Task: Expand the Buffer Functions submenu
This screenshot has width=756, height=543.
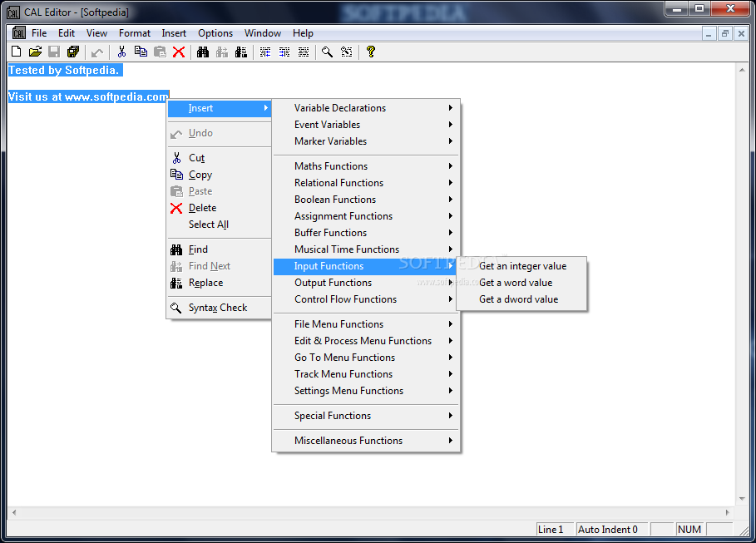Action: coord(366,233)
